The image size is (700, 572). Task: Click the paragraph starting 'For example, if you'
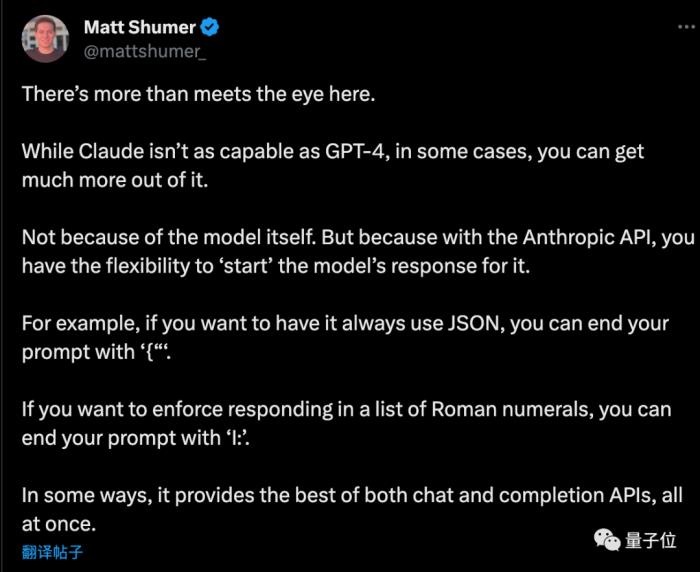point(345,338)
